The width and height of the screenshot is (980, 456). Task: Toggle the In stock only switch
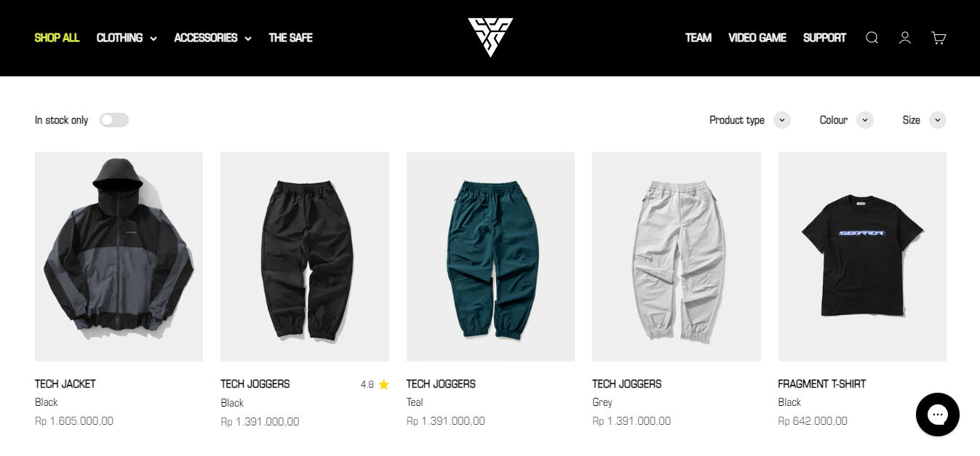pyautogui.click(x=114, y=120)
